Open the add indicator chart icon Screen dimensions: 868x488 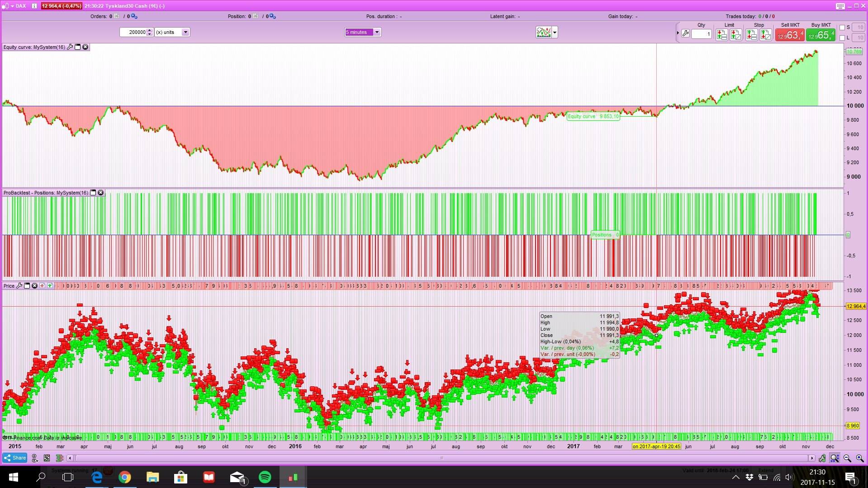tap(544, 32)
